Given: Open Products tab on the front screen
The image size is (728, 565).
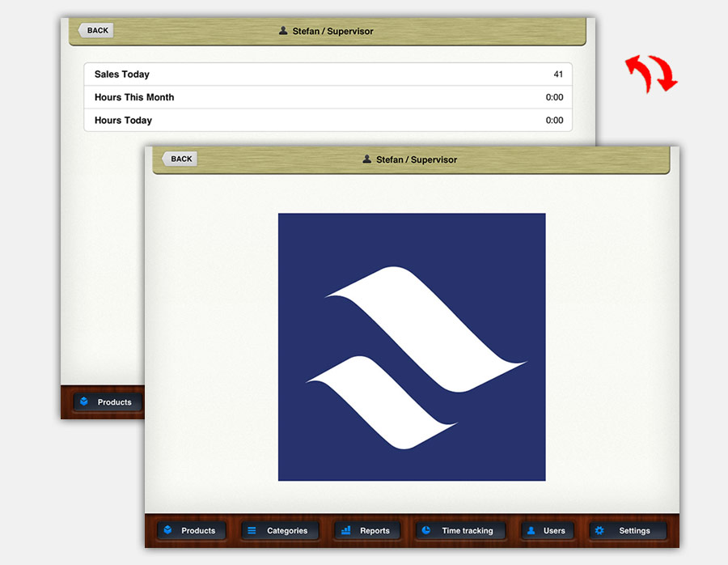Looking at the screenshot, I should tap(191, 531).
